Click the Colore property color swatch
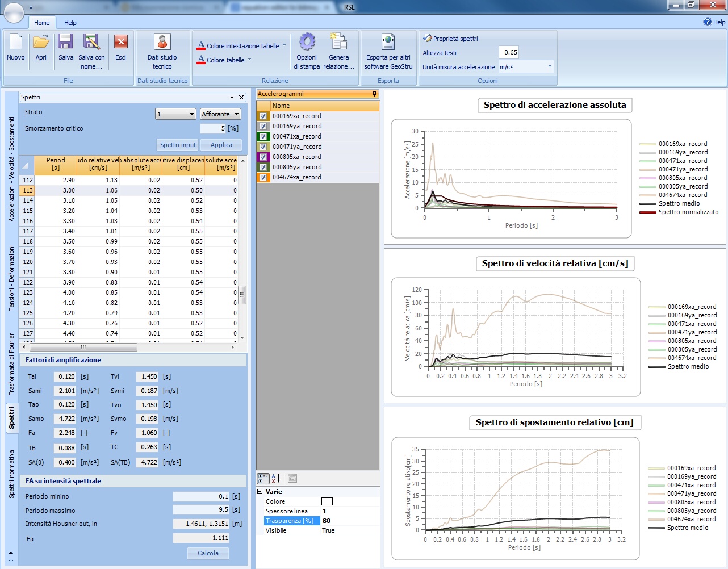This screenshot has width=728, height=569. tap(327, 501)
